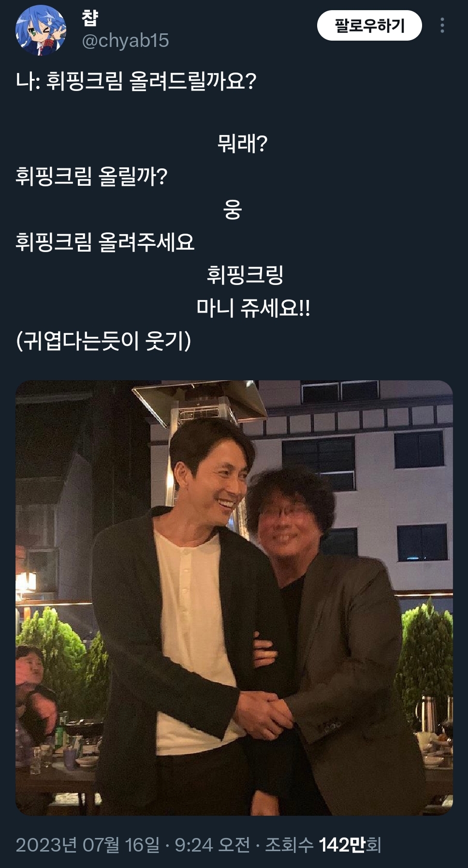Select the tweet line 휘핑크링
468x868 pixels.
245,274
